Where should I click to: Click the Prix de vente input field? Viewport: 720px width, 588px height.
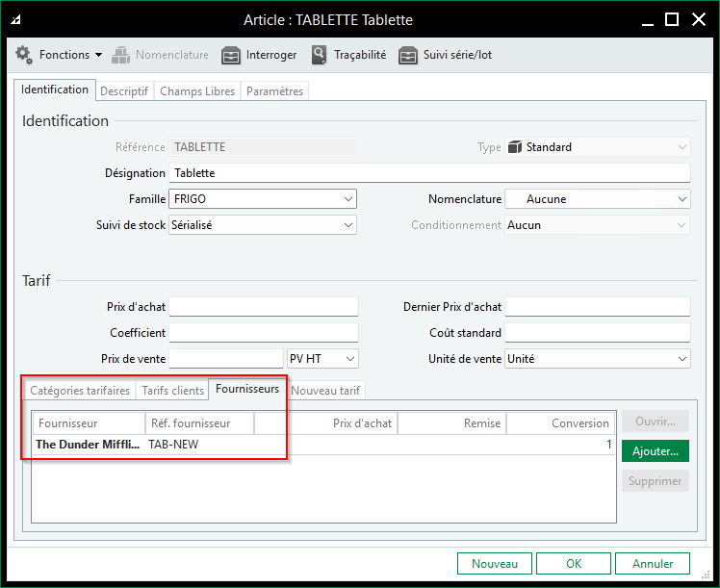[x=226, y=359]
